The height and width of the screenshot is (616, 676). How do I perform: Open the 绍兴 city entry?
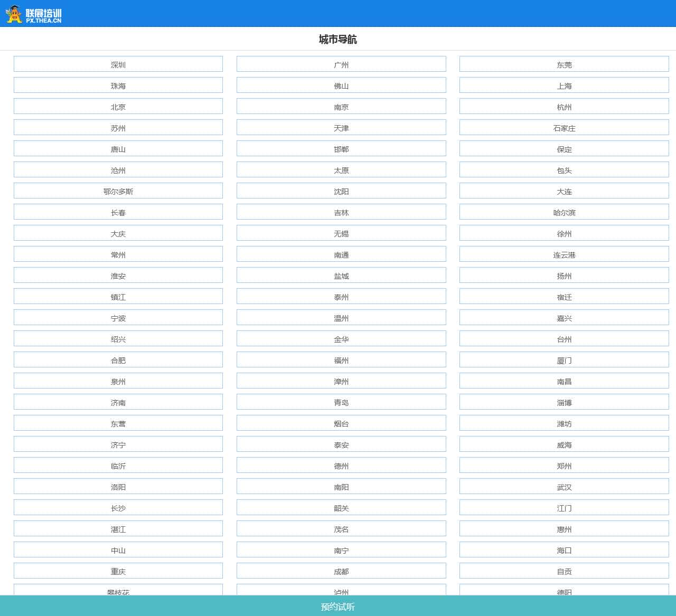point(118,339)
